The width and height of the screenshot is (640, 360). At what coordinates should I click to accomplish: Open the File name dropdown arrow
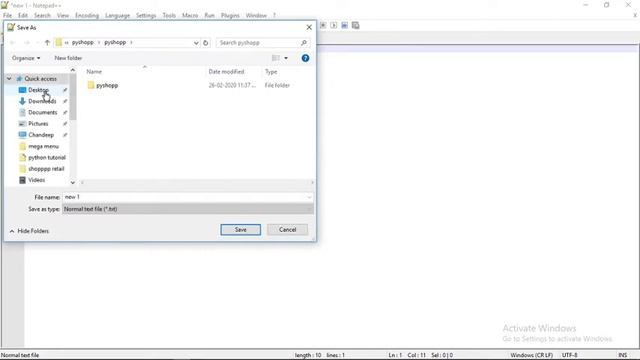tap(309, 197)
